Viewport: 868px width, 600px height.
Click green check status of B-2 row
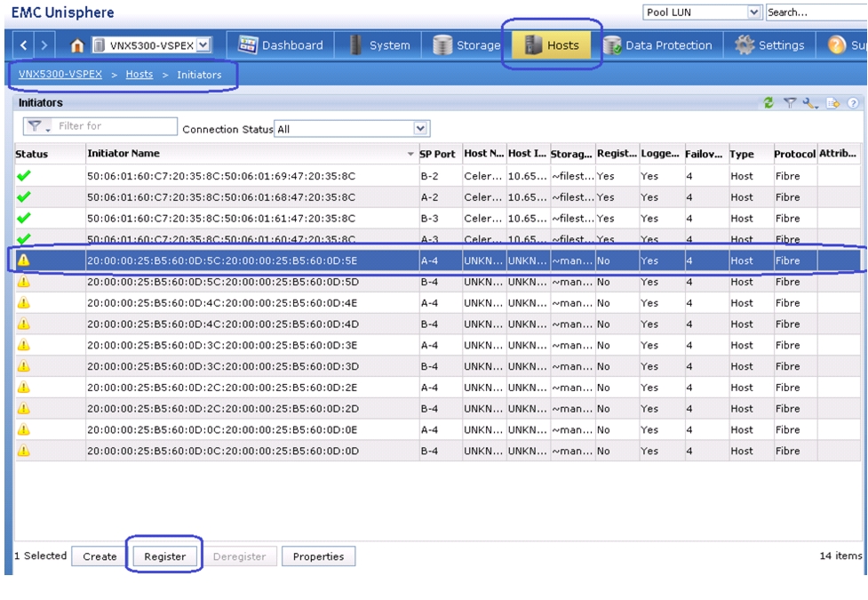coord(24,176)
